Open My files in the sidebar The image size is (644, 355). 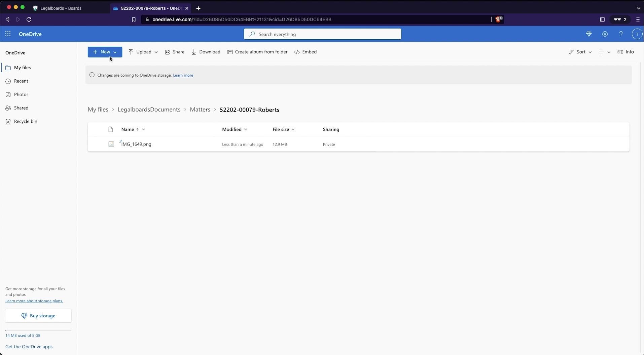point(23,68)
